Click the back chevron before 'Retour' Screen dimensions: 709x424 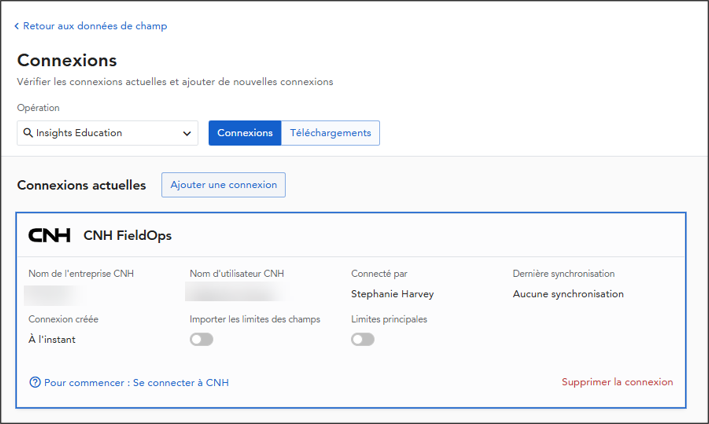click(17, 26)
